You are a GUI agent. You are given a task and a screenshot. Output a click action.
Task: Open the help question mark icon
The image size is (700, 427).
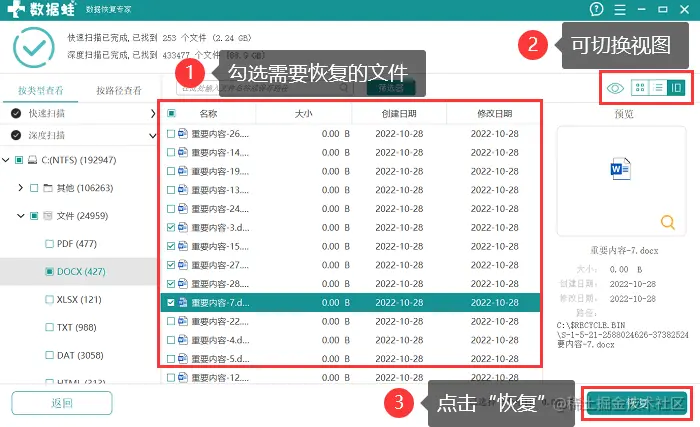coord(596,9)
